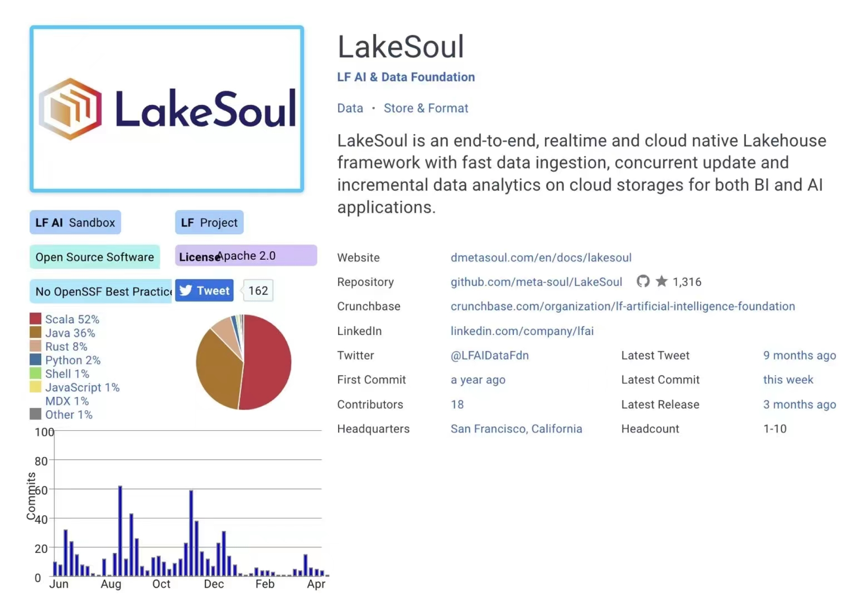This screenshot has width=868, height=602.
Task: Click 'this week' latest commit link
Action: 788,379
